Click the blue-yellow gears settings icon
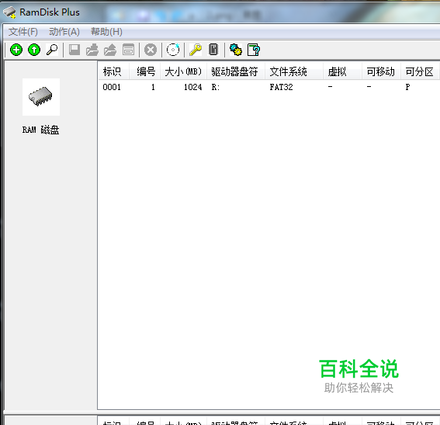 [x=236, y=50]
